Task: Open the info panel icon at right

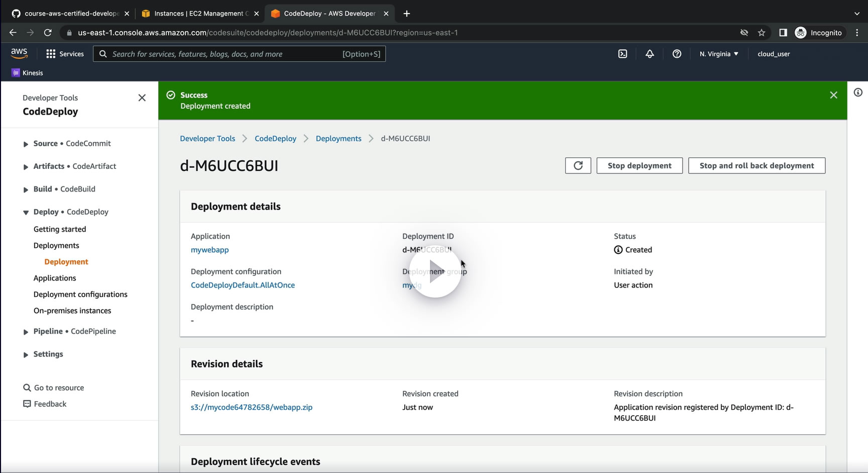Action: pos(858,92)
